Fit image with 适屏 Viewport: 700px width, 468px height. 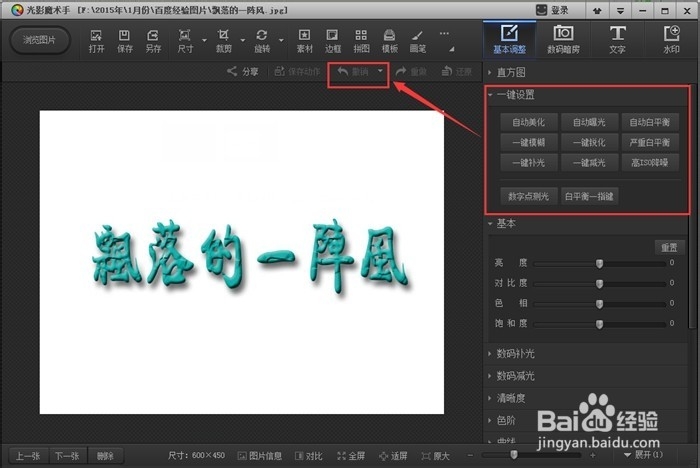(x=393, y=455)
